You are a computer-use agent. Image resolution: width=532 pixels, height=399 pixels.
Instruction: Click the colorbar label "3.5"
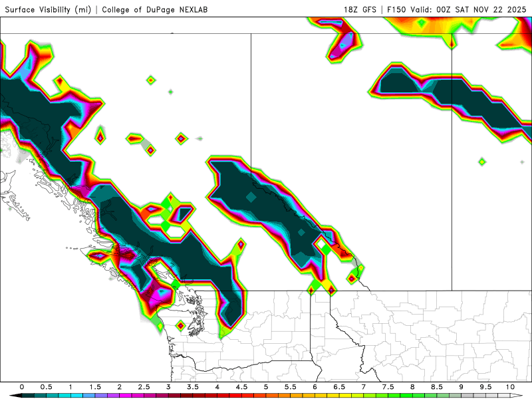coord(193,387)
